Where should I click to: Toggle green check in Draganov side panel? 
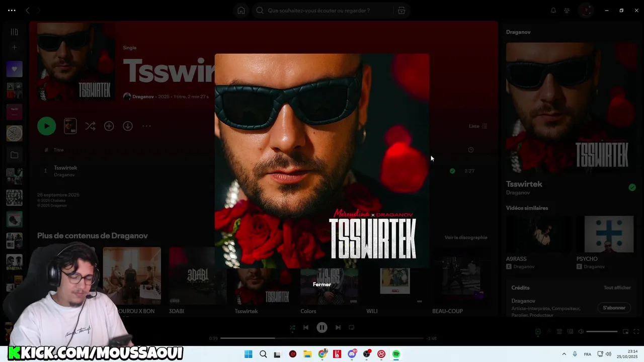click(632, 188)
